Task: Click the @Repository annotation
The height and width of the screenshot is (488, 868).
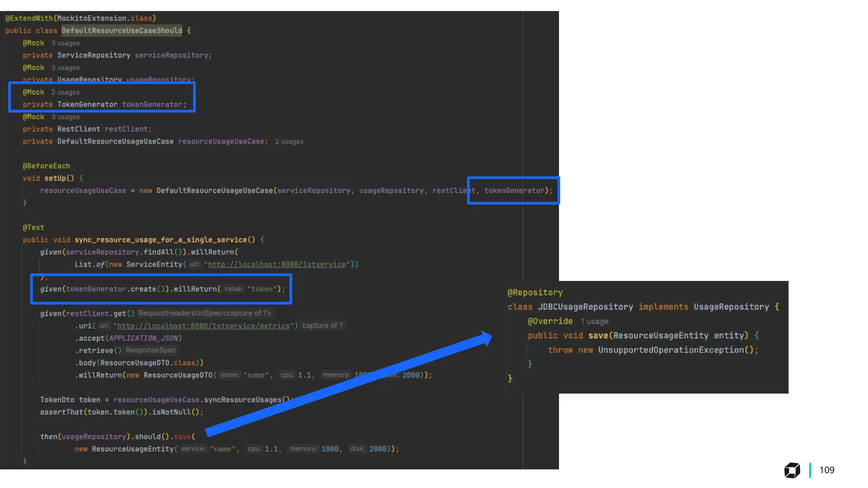Action: 535,293
